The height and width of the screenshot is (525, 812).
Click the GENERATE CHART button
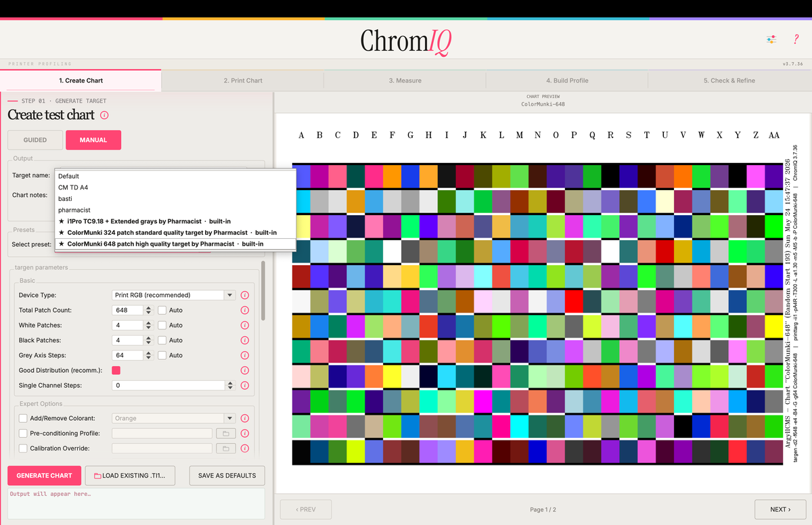pos(45,476)
